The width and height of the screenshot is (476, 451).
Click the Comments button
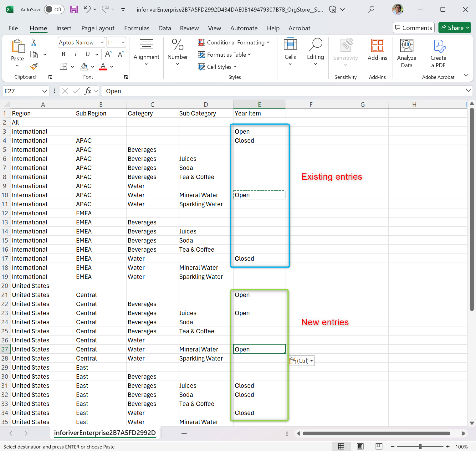413,28
